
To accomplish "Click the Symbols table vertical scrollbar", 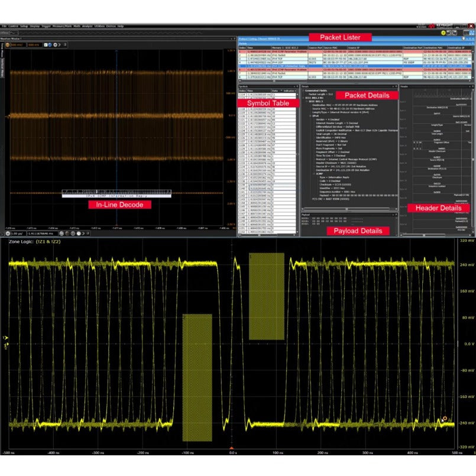I will click(x=297, y=163).
